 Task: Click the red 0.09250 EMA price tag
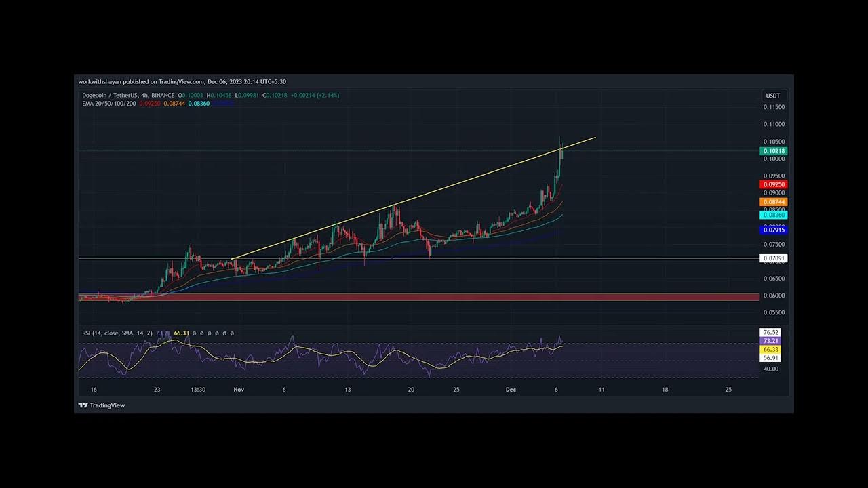tap(773, 184)
